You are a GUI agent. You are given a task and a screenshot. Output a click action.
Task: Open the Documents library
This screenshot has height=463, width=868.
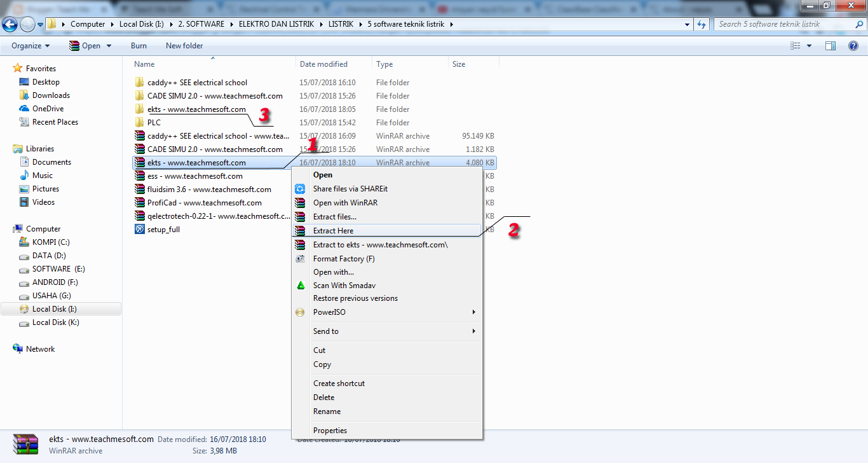51,162
